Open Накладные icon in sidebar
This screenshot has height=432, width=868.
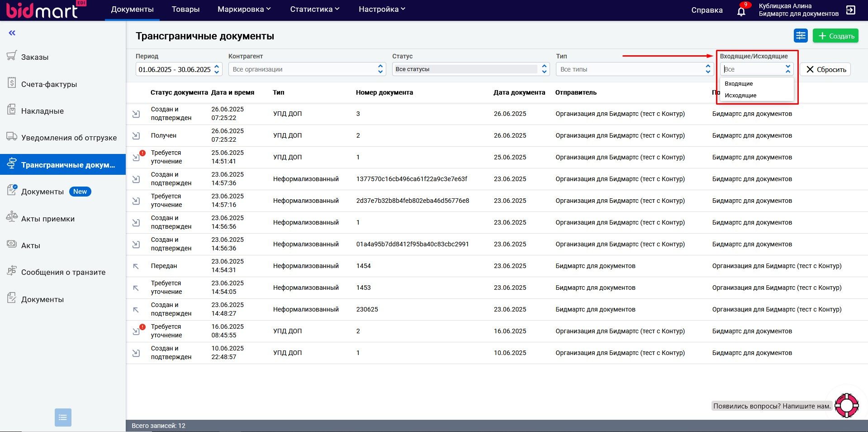(x=12, y=110)
